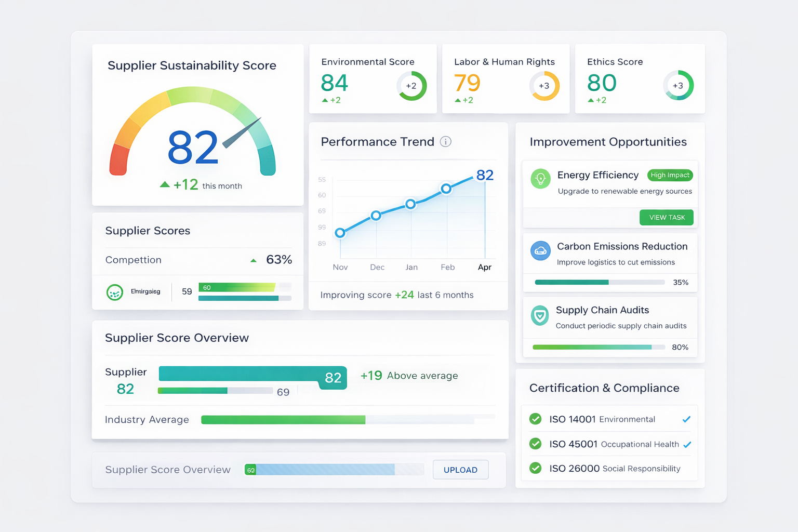Toggle the ISO 14001 green check circle
Viewport: 798px width, 532px height.
pos(535,419)
